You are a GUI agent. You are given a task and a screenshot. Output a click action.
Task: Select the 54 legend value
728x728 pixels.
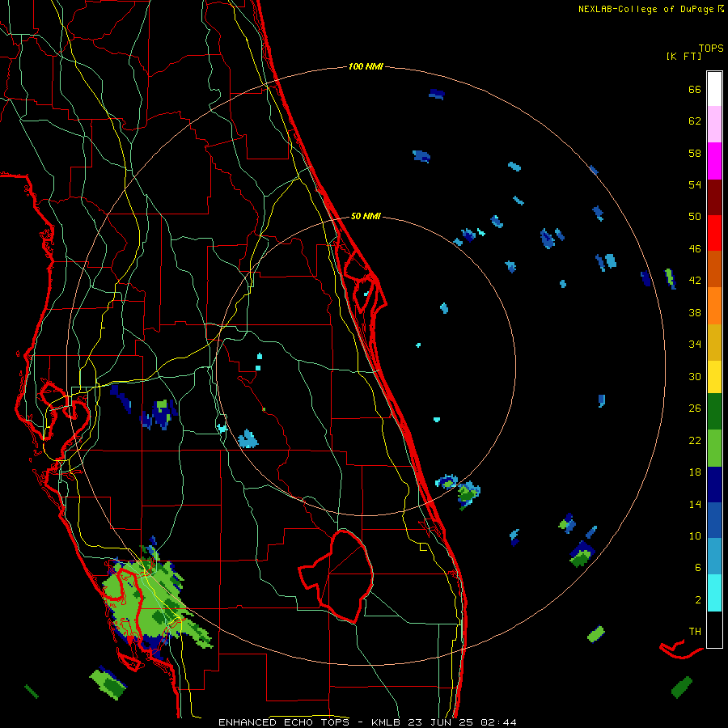click(695, 184)
